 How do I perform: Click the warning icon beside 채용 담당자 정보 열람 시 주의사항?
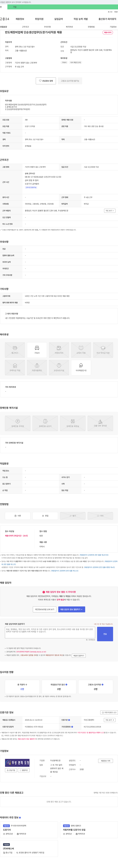pyautogui.click(x=44, y=592)
